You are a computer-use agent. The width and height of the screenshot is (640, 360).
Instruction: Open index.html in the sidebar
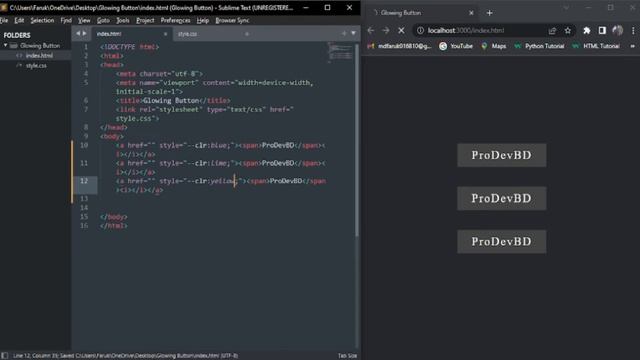[39, 56]
